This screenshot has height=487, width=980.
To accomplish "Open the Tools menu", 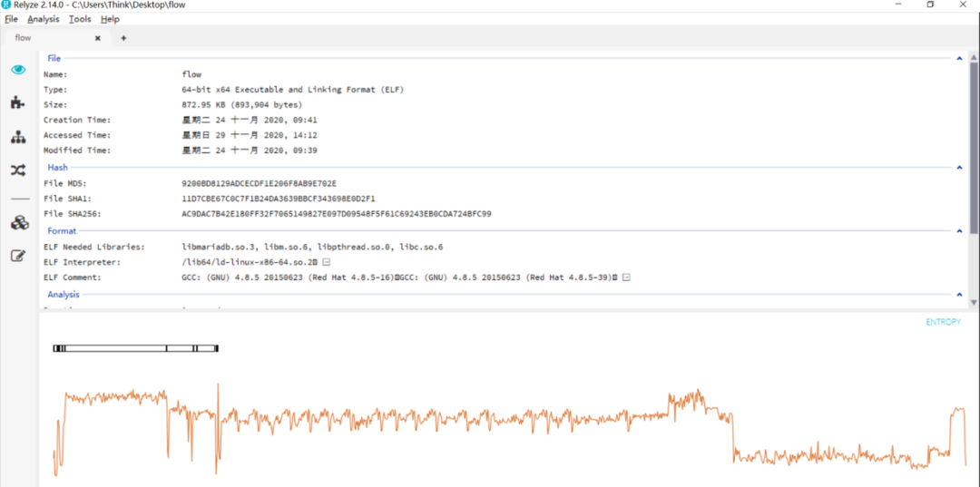I will [80, 19].
